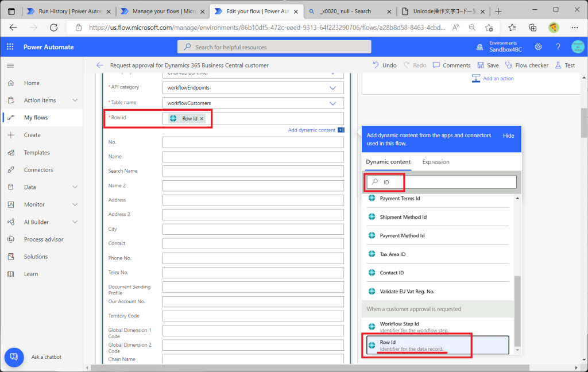Click the City input field
The image size is (588, 372).
tap(253, 229)
